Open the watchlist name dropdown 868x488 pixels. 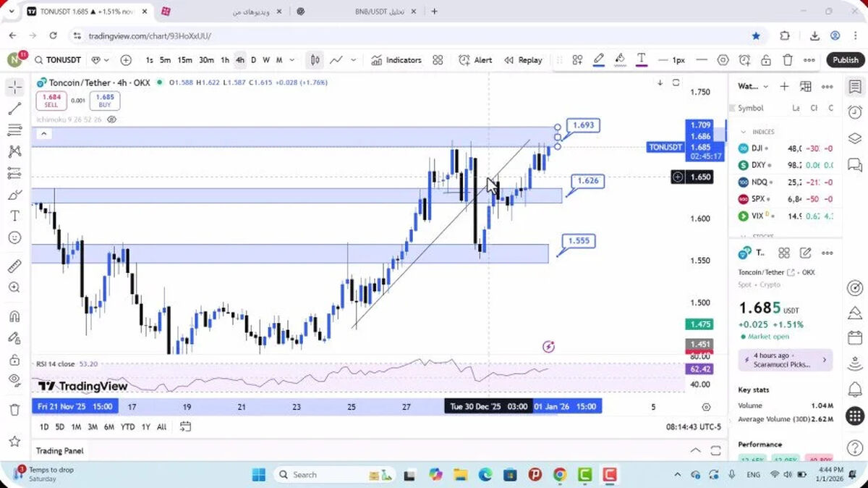[753, 86]
